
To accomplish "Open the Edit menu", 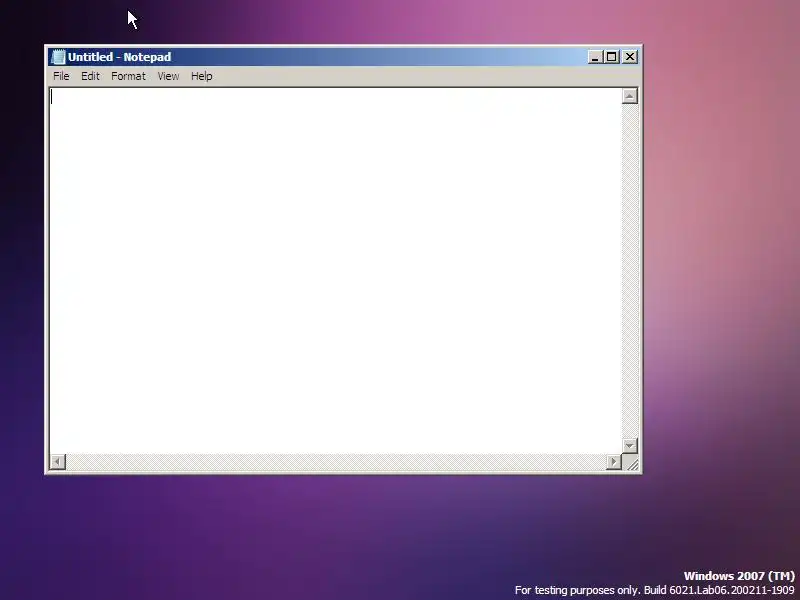I will [x=90, y=76].
